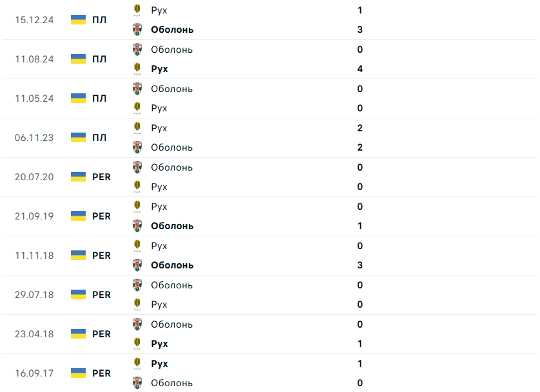Click Ukraine flag beside the 11.05.24 match

pyautogui.click(x=78, y=98)
